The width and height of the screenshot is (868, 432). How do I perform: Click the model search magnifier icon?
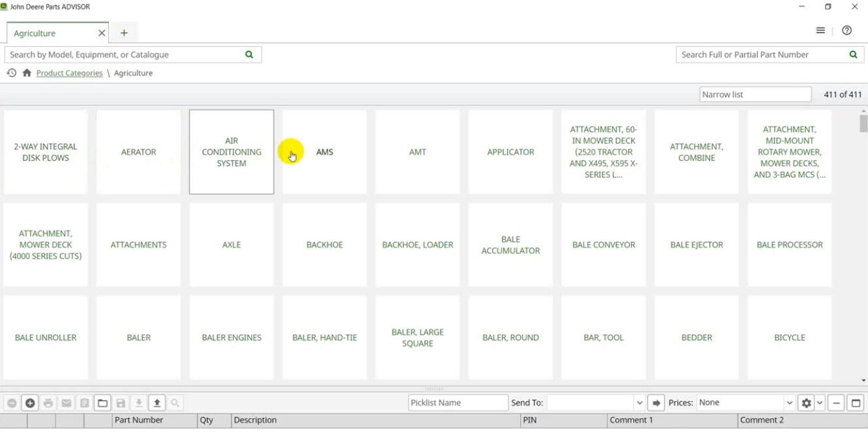click(x=249, y=55)
